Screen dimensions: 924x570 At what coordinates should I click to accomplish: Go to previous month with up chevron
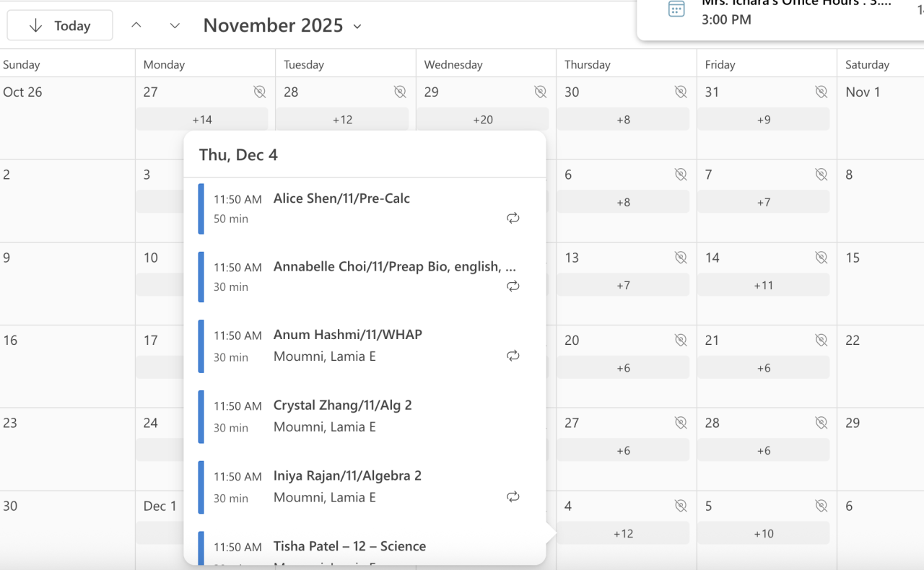pyautogui.click(x=136, y=26)
